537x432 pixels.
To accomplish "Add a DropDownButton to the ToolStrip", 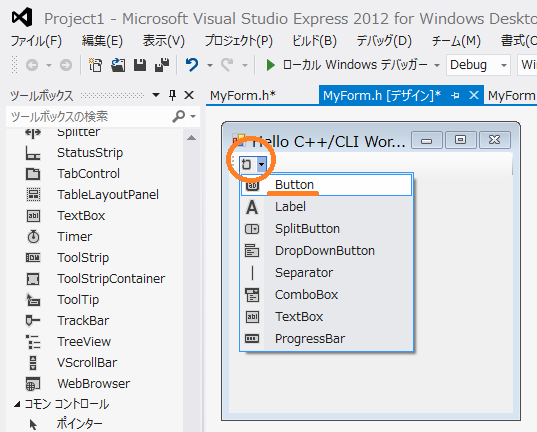I will [x=326, y=251].
